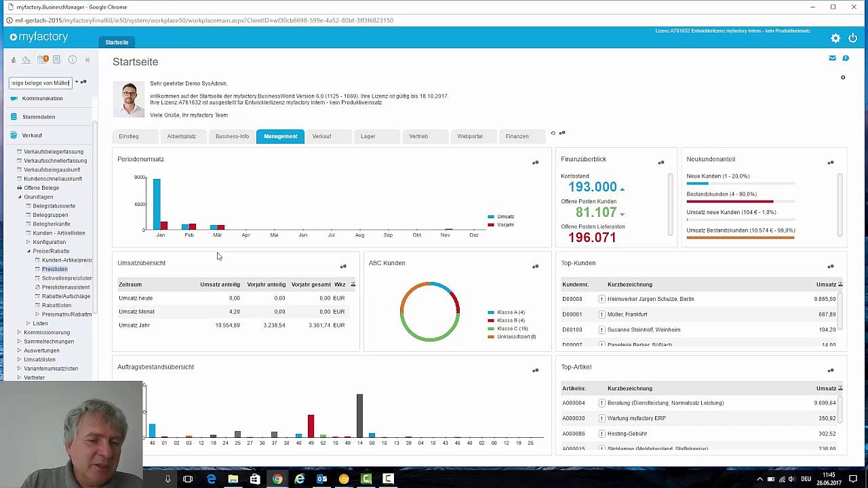The width and height of the screenshot is (868, 488).
Task: Open Outlook from the taskbar
Action: (321, 479)
